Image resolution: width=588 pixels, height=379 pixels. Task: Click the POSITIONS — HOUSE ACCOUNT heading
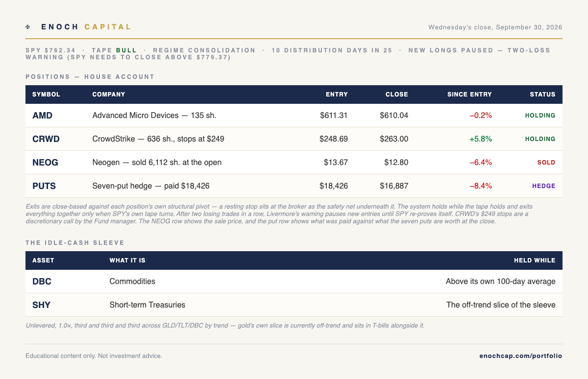(90, 77)
